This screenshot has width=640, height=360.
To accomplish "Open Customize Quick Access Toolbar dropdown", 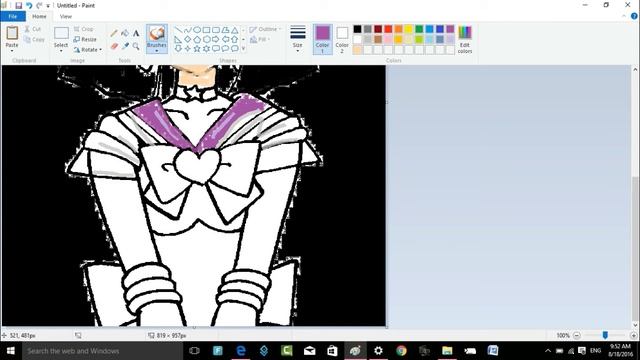I will [x=48, y=6].
